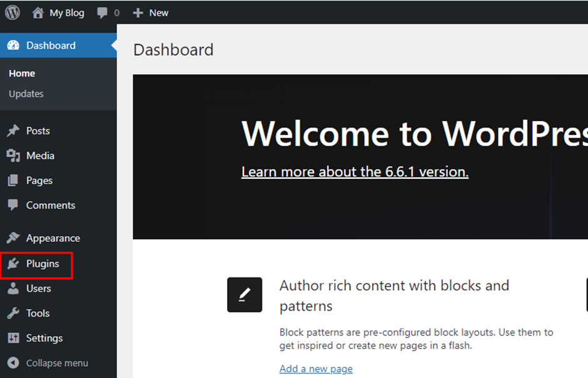Image resolution: width=588 pixels, height=378 pixels.
Task: Select the Users icon in the sidebar
Action: pyautogui.click(x=14, y=289)
